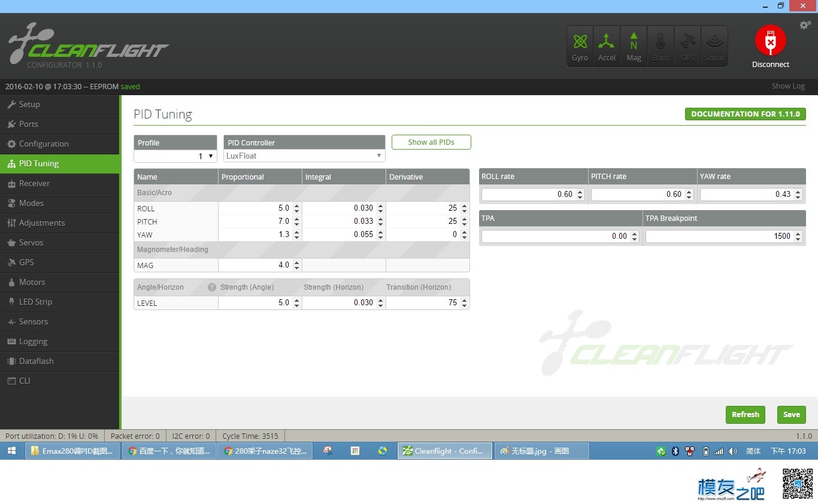Click the Windows Start button

[11, 451]
